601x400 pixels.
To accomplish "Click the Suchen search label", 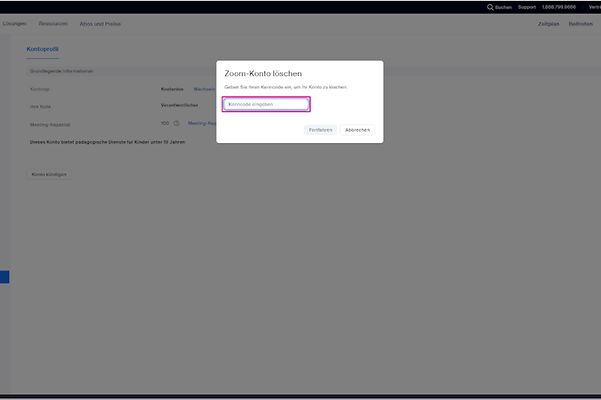I will (x=503, y=7).
